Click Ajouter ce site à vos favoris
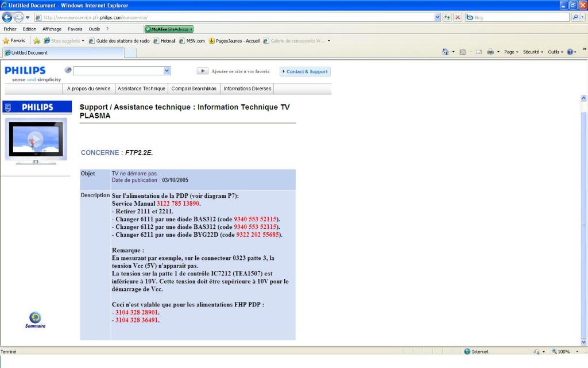This screenshot has width=588, height=368. tap(241, 71)
